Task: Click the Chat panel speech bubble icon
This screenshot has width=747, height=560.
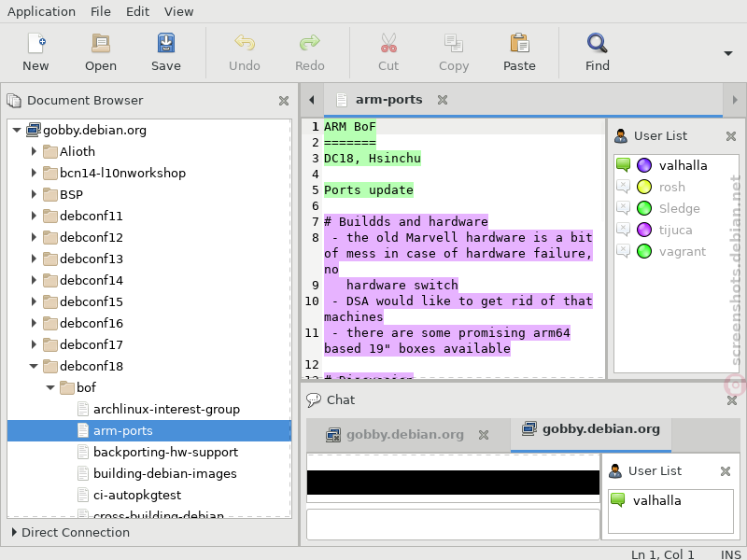Action: 314,400
